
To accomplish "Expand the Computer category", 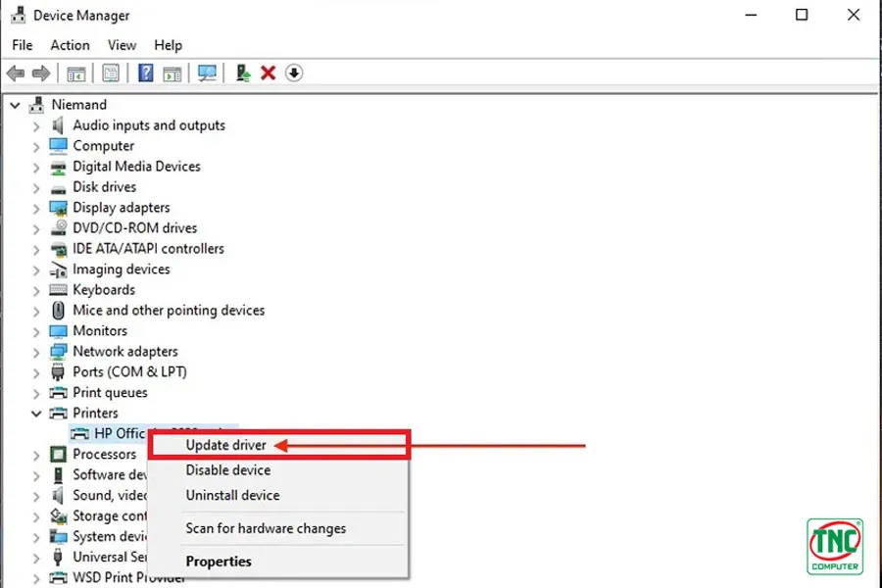I will tap(36, 147).
